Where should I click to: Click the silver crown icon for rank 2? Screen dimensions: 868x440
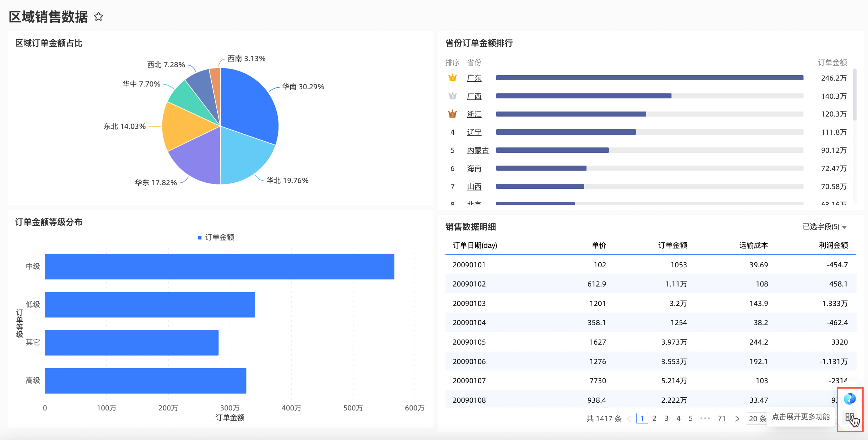[452, 96]
